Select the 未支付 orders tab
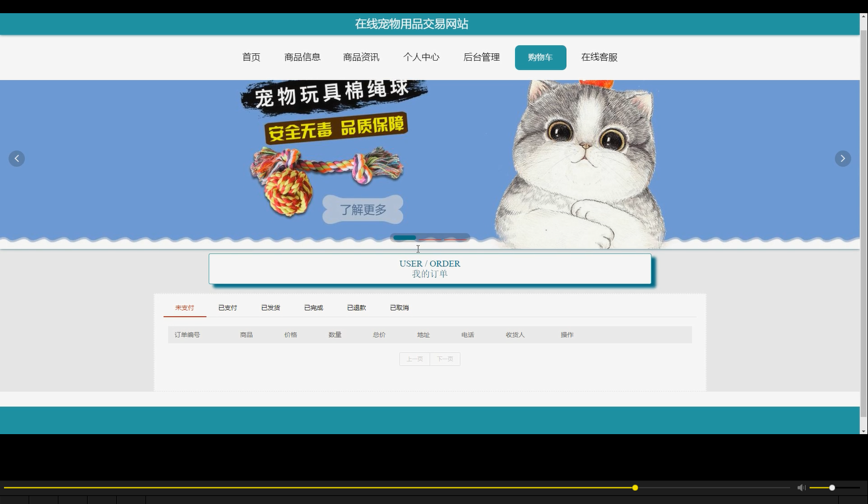 click(184, 308)
